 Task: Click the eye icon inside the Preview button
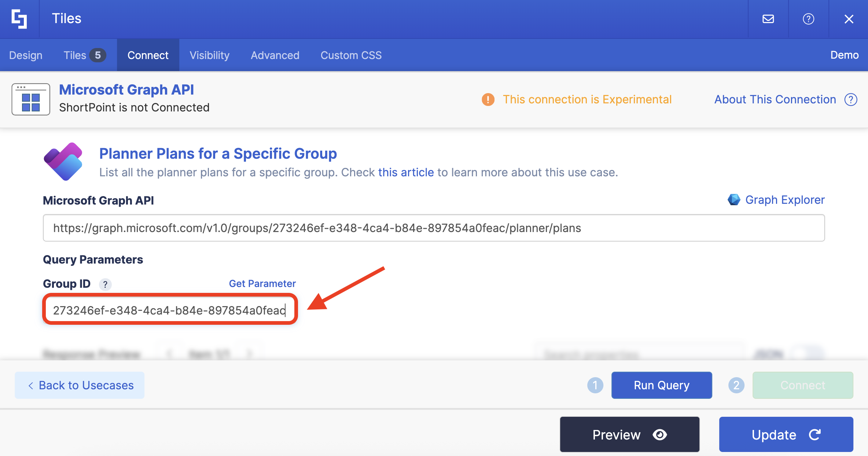click(x=660, y=434)
